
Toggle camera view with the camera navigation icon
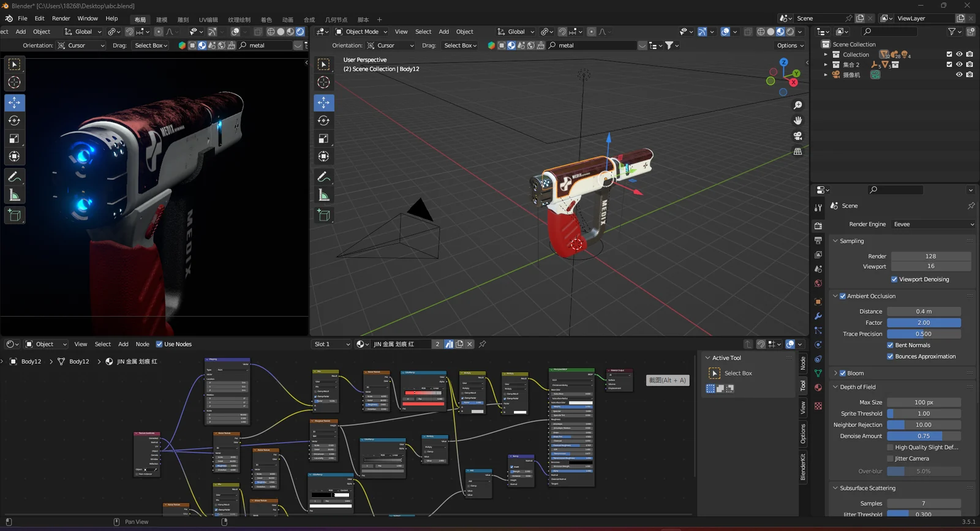click(797, 136)
